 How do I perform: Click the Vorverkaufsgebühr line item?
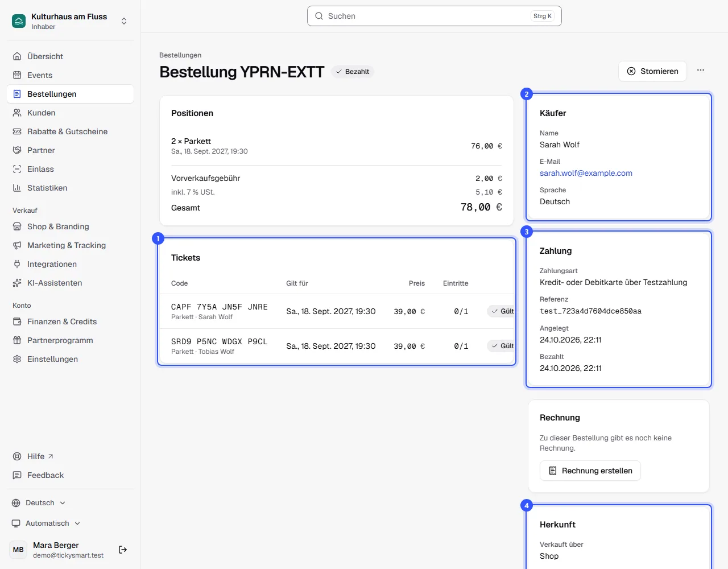(x=337, y=178)
